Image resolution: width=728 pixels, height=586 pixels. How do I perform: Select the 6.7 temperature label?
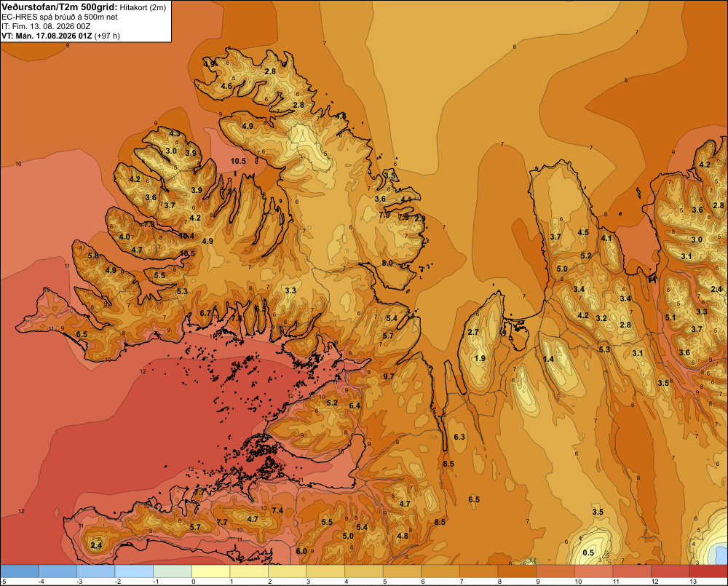pyautogui.click(x=205, y=313)
